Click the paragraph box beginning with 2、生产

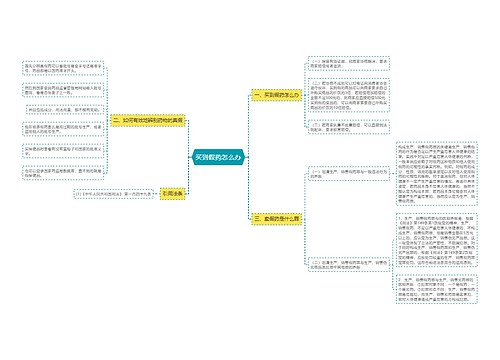pyautogui.click(x=437, y=289)
